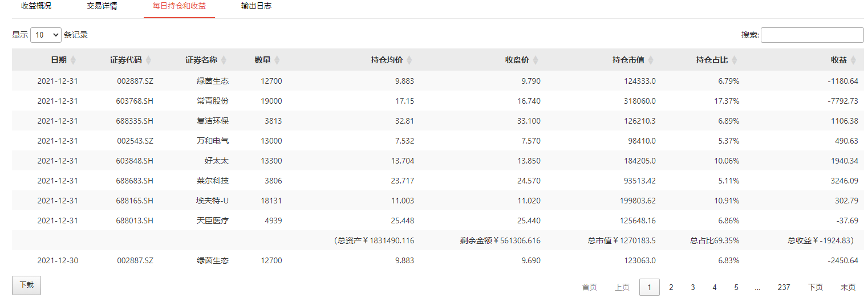Viewport: 868px width, 298px height.
Task: Click 证券名称 sort arrows icon
Action: point(224,60)
